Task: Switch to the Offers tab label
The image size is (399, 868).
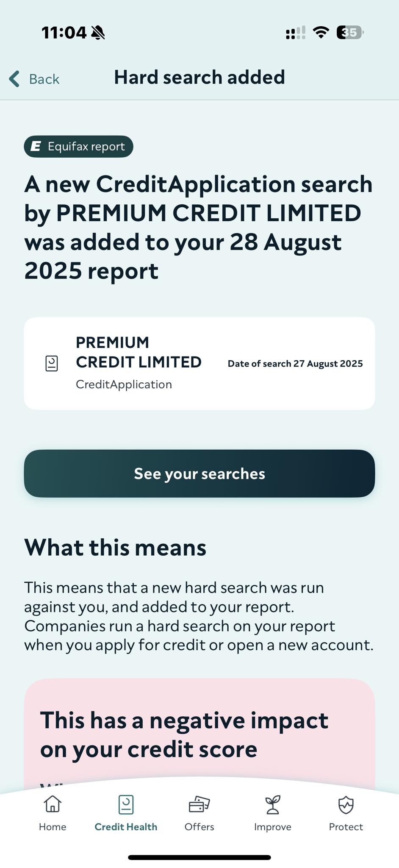Action: click(199, 827)
